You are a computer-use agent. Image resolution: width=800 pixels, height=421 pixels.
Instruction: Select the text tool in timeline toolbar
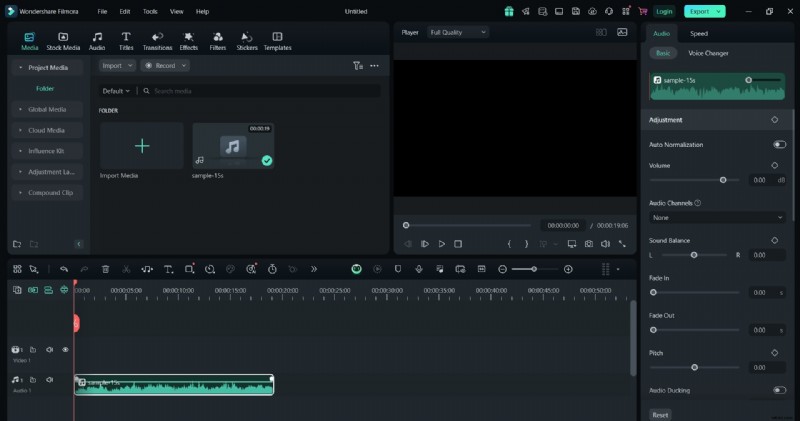click(x=168, y=269)
